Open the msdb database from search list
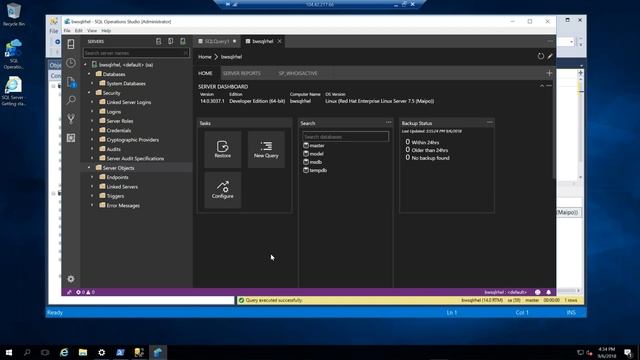The width and height of the screenshot is (640, 360). pos(313,162)
